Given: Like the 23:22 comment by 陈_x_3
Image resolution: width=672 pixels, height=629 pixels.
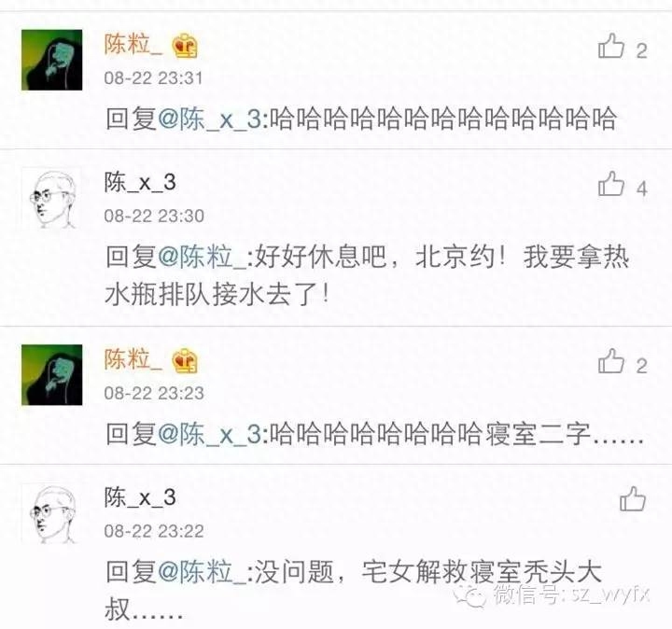Looking at the screenshot, I should point(633,498).
